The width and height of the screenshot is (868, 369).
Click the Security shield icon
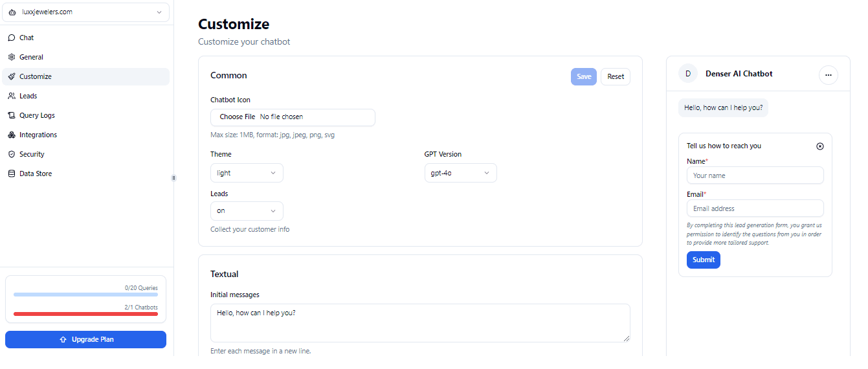(12, 154)
